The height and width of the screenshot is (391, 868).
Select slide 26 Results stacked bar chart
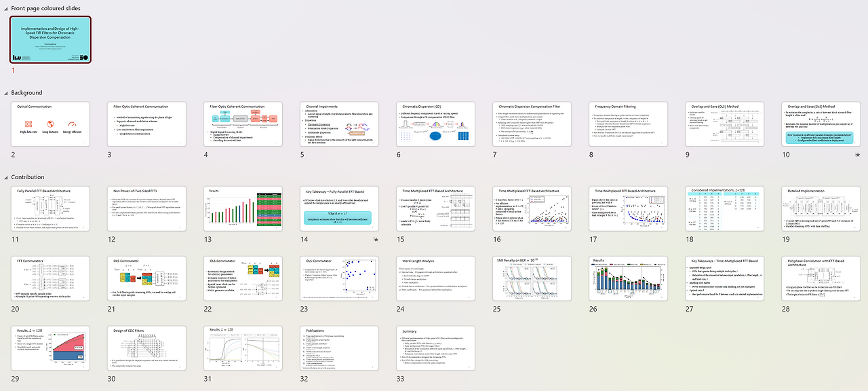(629, 278)
